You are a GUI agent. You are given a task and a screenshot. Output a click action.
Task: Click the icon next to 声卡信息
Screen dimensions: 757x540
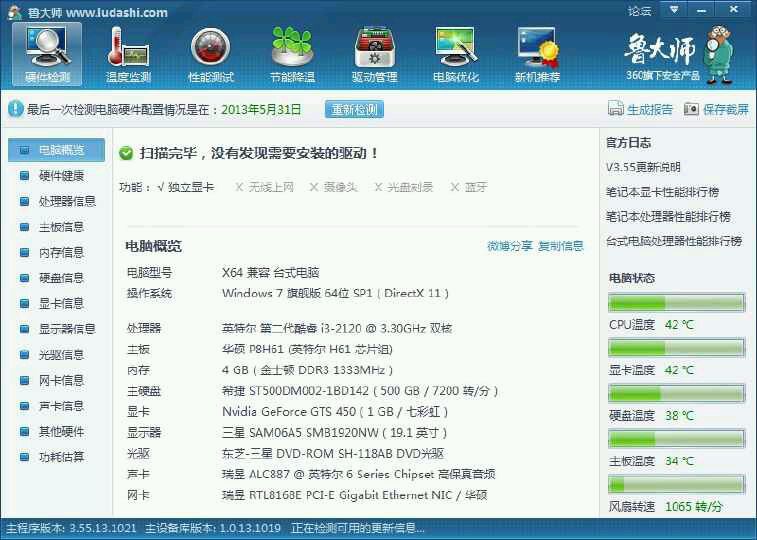pyautogui.click(x=24, y=406)
